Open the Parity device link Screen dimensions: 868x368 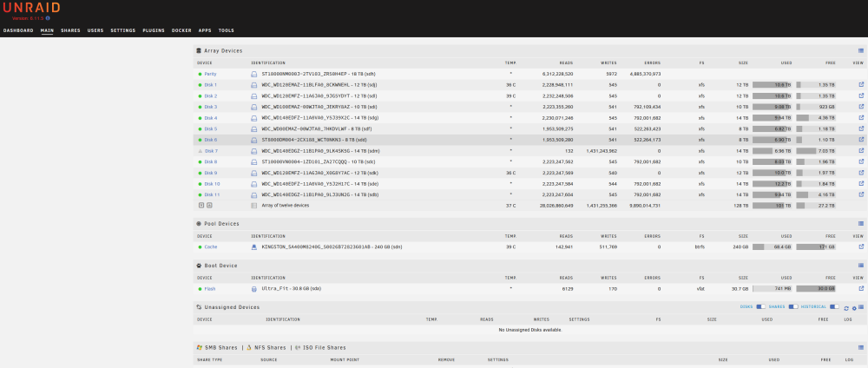(x=210, y=74)
